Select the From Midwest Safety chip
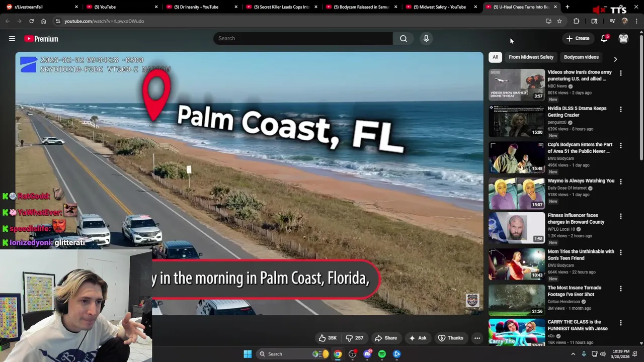644x362 pixels. (531, 57)
